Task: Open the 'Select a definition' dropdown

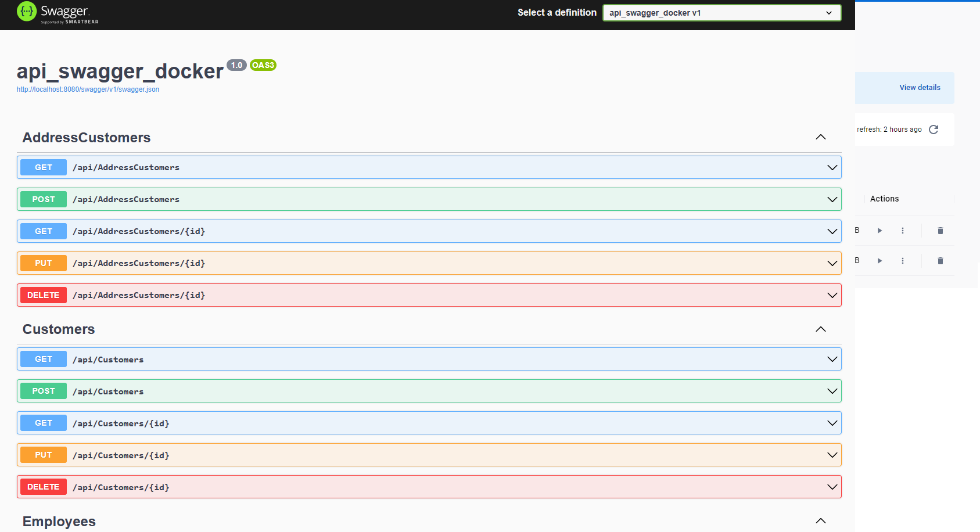Action: (x=721, y=13)
